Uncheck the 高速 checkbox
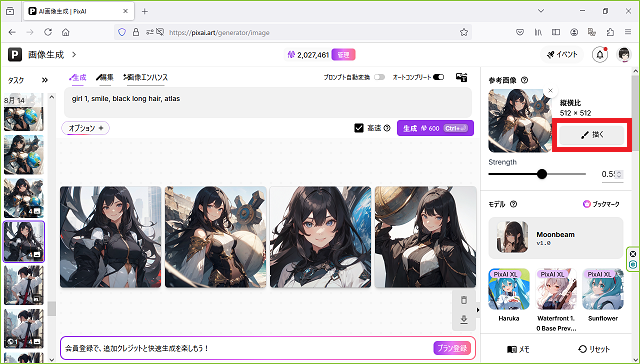The image size is (640, 364). (359, 128)
